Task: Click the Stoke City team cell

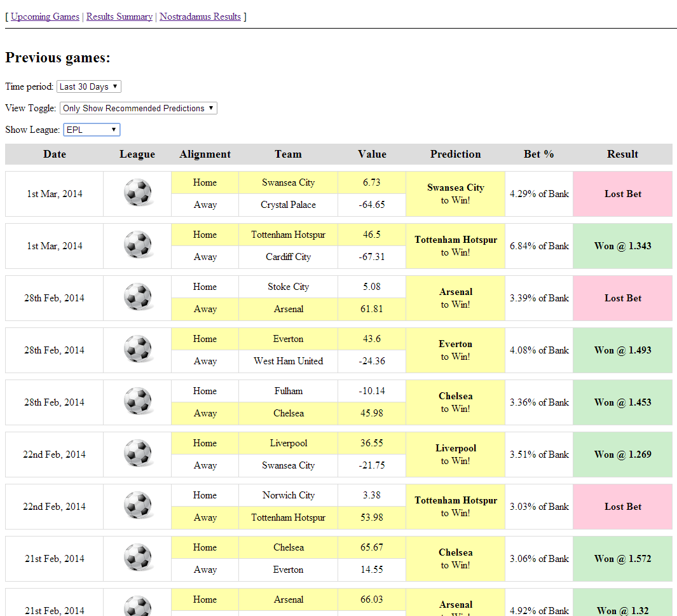Action: [289, 287]
